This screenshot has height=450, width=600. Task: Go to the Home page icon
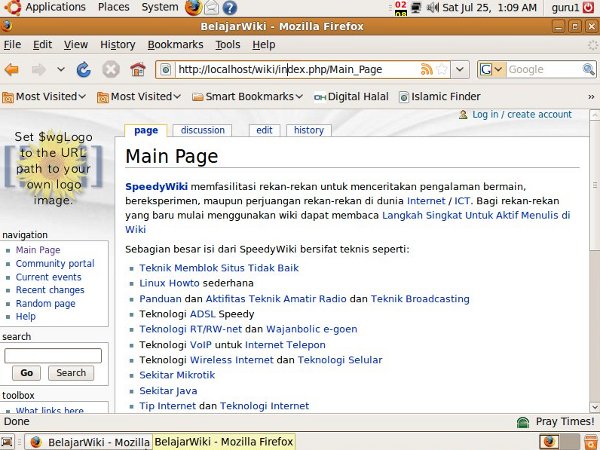138,70
